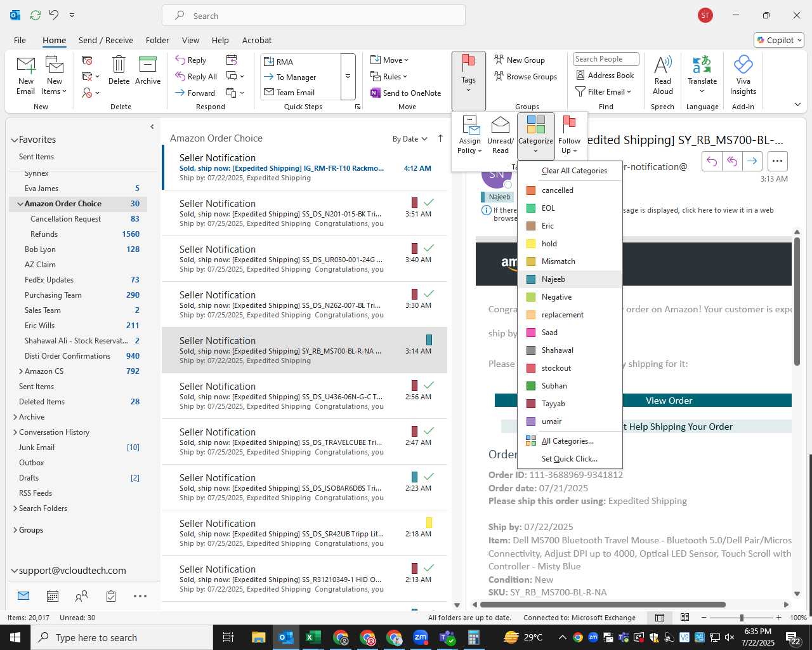Viewport: 812px width, 650px height.
Task: Click reply arrow in reading pane
Action: 712,161
